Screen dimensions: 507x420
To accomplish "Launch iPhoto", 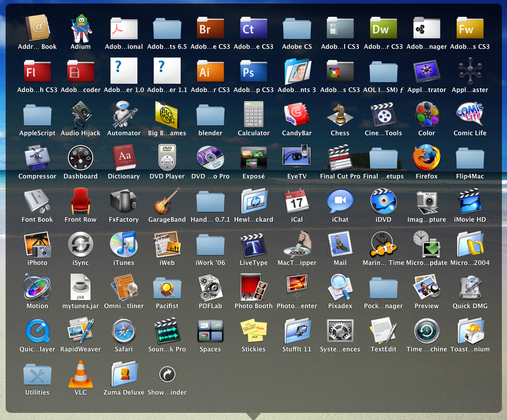I will [37, 244].
